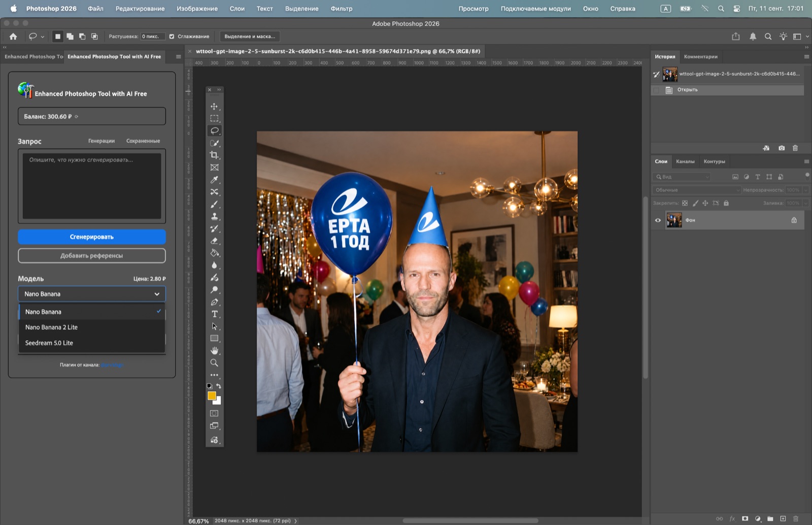812x525 pixels.
Task: Select the Horizontal Type tool
Action: click(214, 314)
